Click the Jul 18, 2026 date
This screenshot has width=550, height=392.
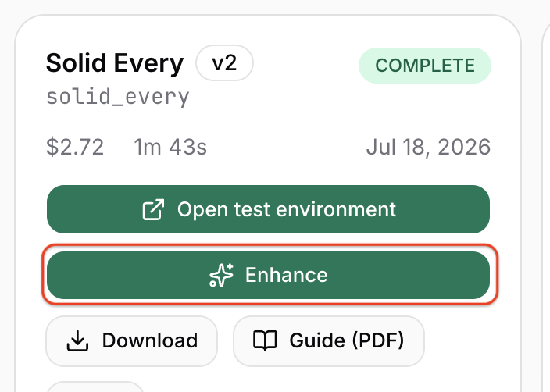(428, 147)
